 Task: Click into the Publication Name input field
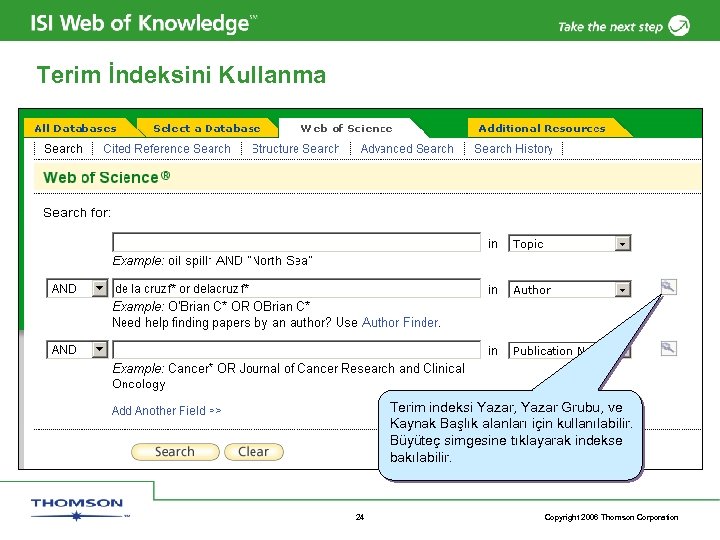point(297,349)
